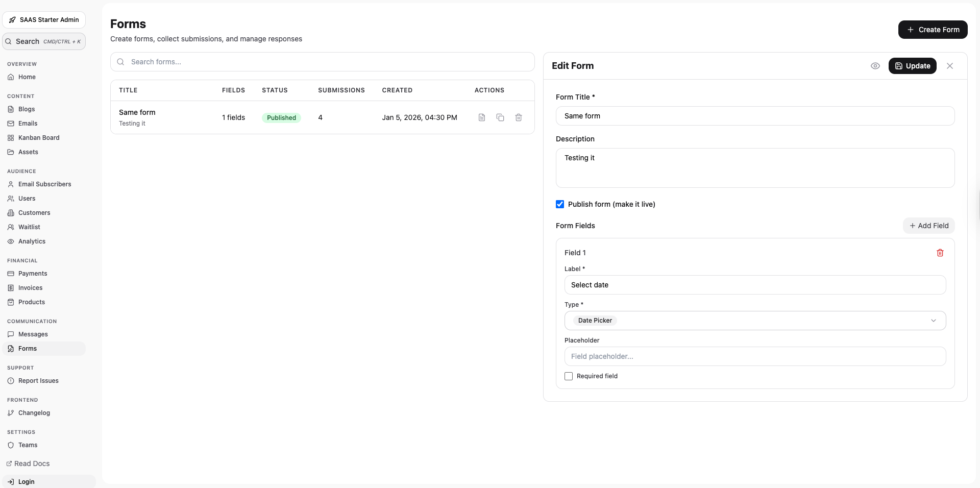The width and height of the screenshot is (980, 488).
Task: Uncheck Publish form (make it live)
Action: (560, 204)
